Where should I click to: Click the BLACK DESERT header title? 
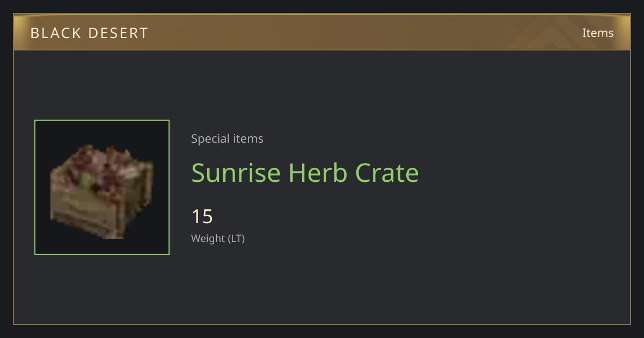[x=89, y=33]
